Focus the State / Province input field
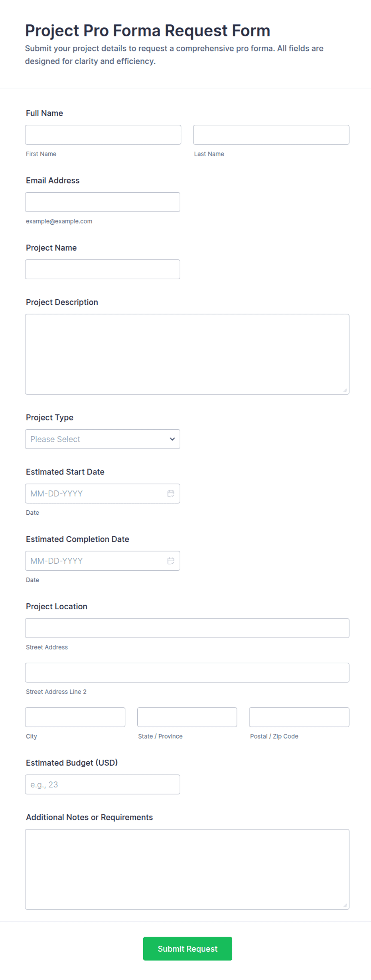371x980 pixels. pyautogui.click(x=187, y=717)
